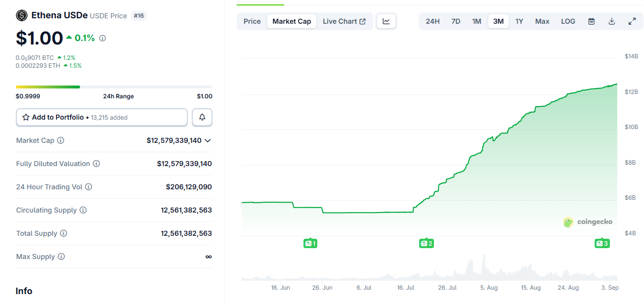This screenshot has width=644, height=303.
Task: Switch to the Price tab
Action: [252, 21]
